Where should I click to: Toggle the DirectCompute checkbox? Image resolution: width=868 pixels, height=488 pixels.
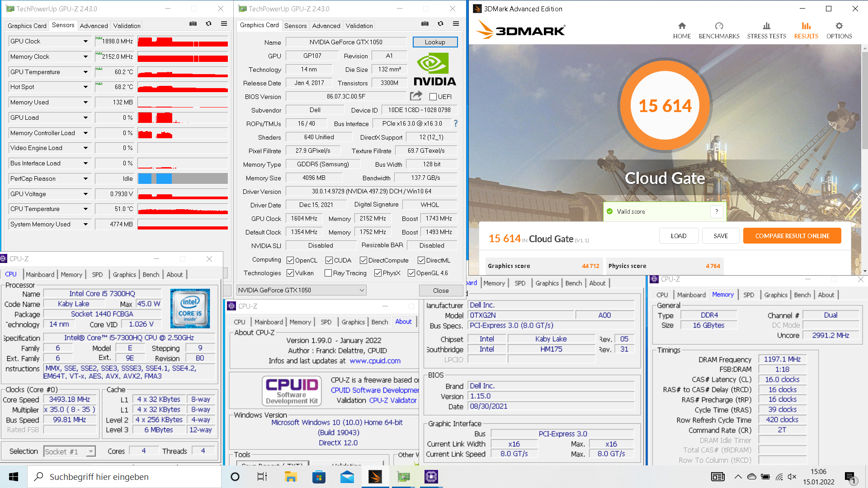point(363,260)
